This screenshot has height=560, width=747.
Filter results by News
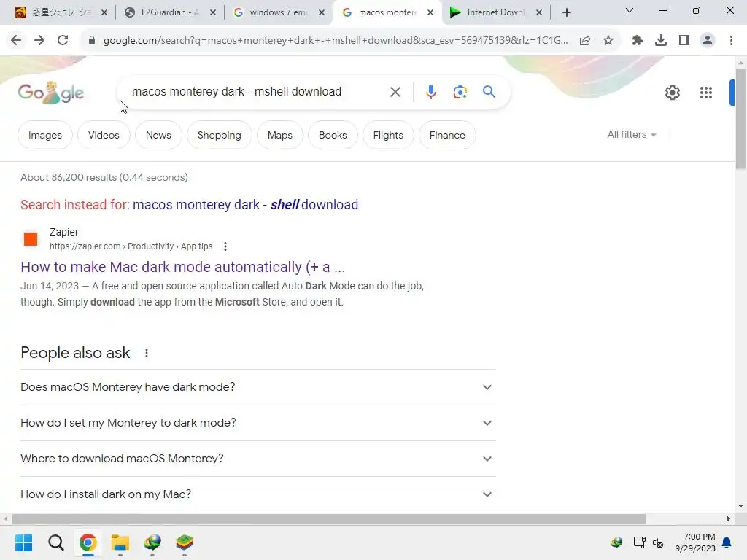click(158, 135)
